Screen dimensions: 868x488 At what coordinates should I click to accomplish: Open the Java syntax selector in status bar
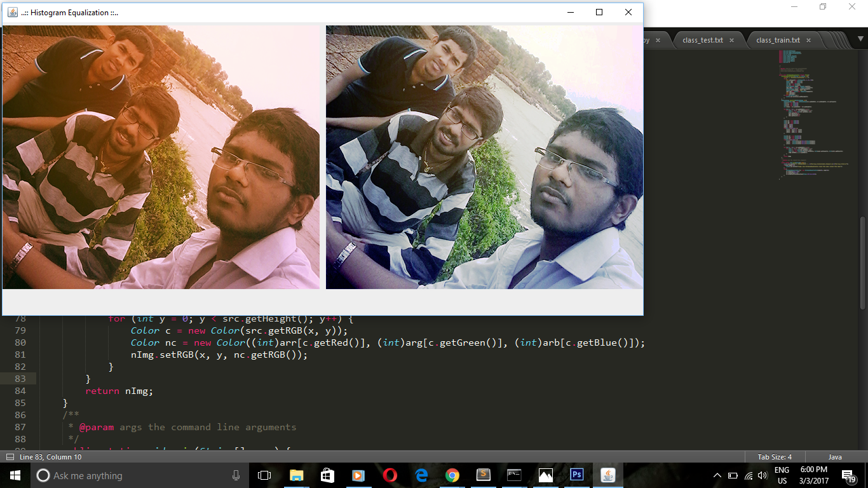pyautogui.click(x=835, y=457)
